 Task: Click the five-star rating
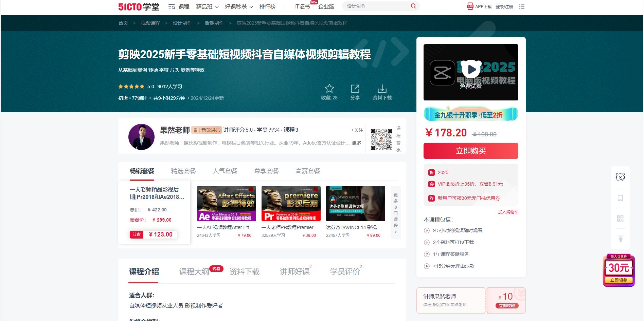click(131, 87)
